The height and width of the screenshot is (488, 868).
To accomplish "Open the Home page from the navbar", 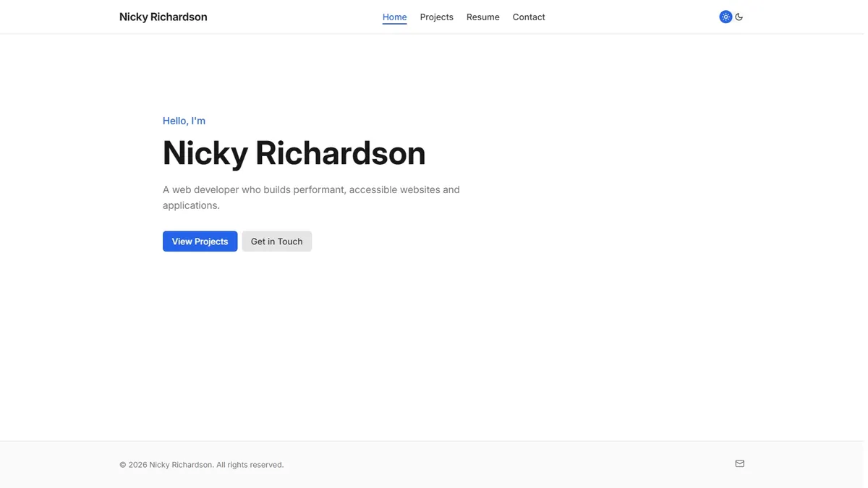I will (394, 17).
